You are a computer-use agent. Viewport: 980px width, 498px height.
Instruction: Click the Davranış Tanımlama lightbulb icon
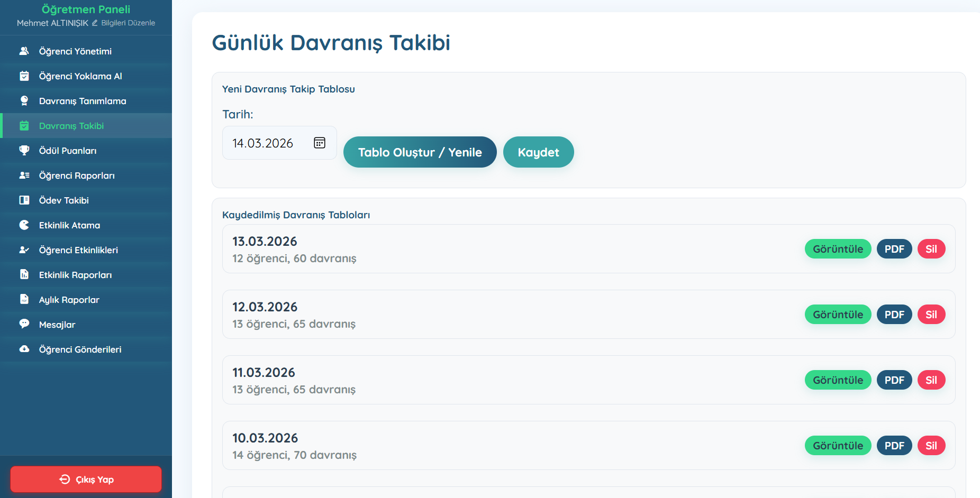point(24,101)
